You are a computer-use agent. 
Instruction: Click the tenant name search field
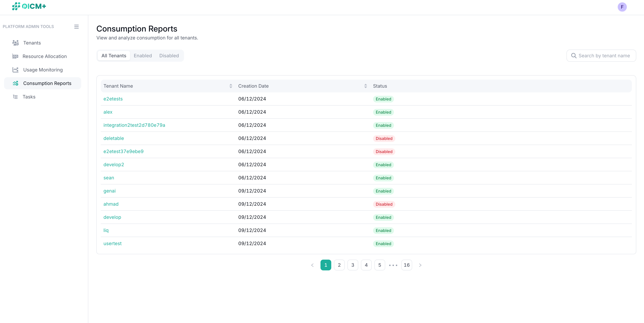coord(601,55)
